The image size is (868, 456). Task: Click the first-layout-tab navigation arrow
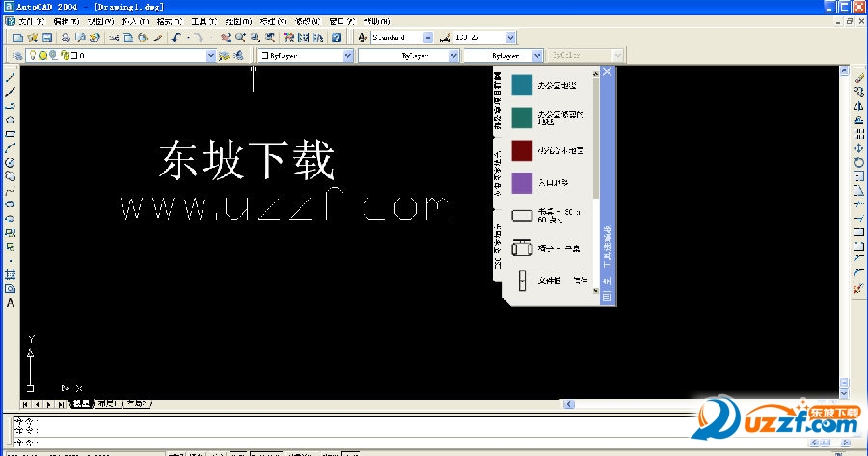pyautogui.click(x=25, y=404)
